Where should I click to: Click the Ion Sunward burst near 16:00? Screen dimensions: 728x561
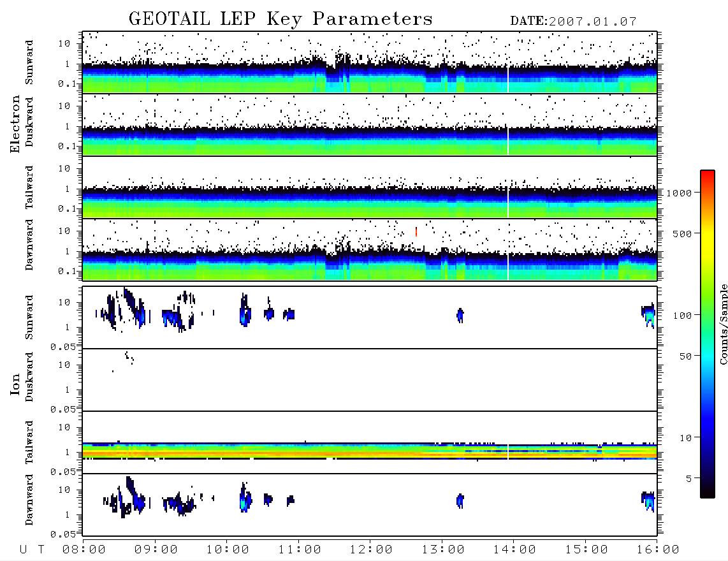(648, 316)
